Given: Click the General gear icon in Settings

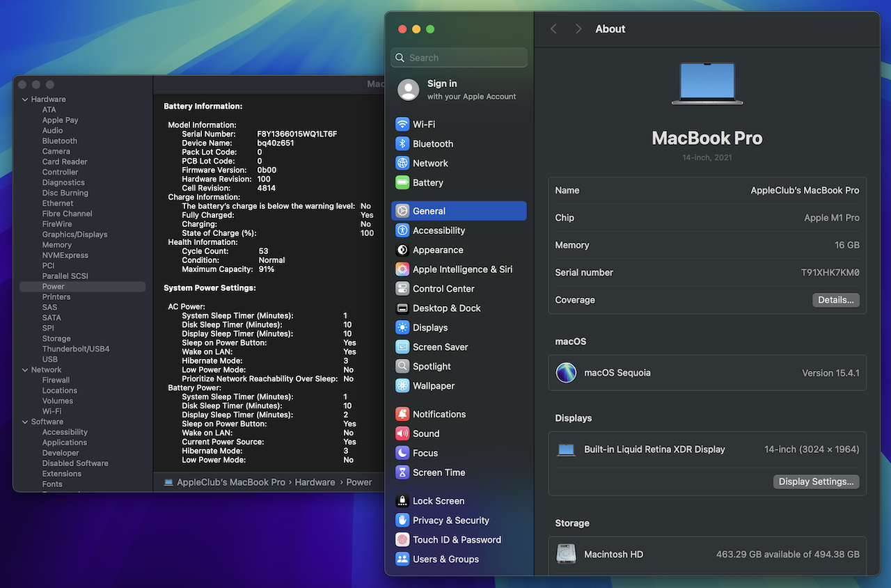Looking at the screenshot, I should click(x=402, y=211).
